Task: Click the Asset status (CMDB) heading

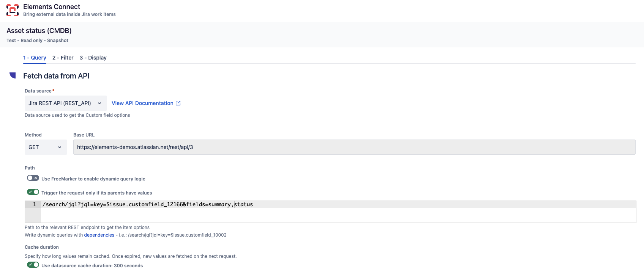Action: [39, 31]
